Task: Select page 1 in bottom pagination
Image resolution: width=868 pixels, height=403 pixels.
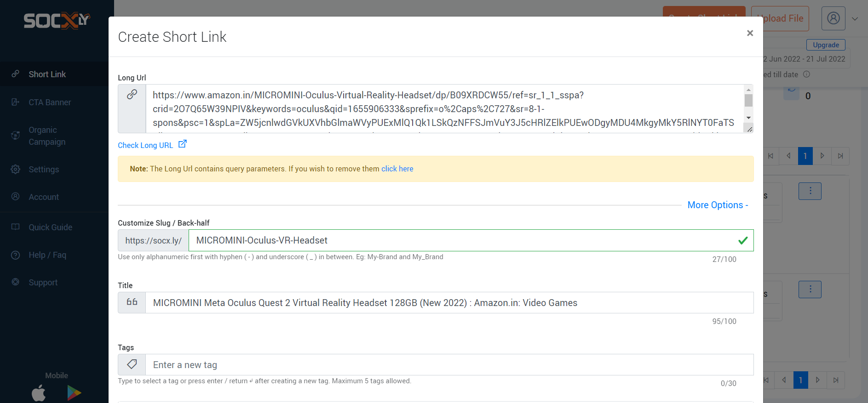Action: coord(800,380)
